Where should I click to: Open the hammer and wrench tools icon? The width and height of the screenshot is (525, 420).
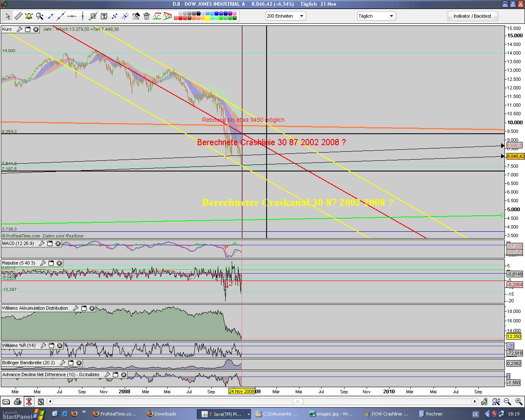(x=136, y=16)
